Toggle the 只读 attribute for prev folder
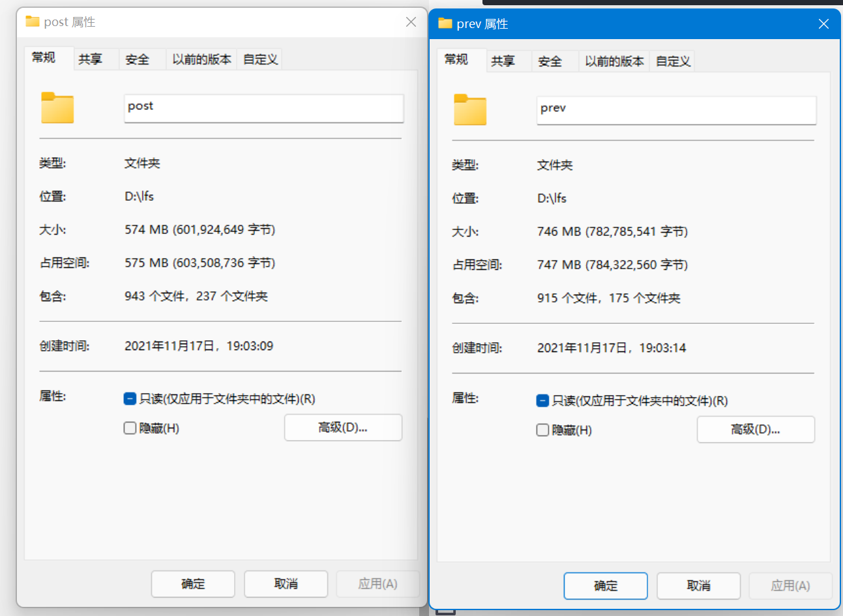843x616 pixels. (542, 400)
